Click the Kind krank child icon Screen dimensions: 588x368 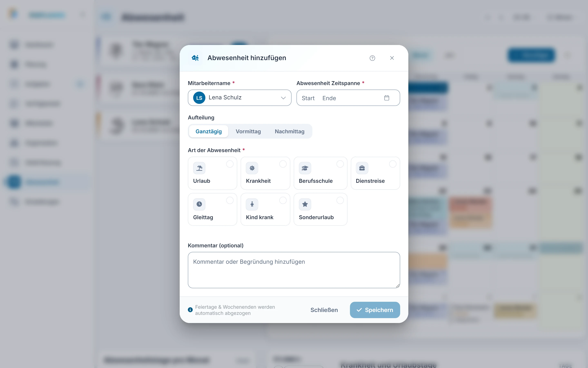(252, 204)
